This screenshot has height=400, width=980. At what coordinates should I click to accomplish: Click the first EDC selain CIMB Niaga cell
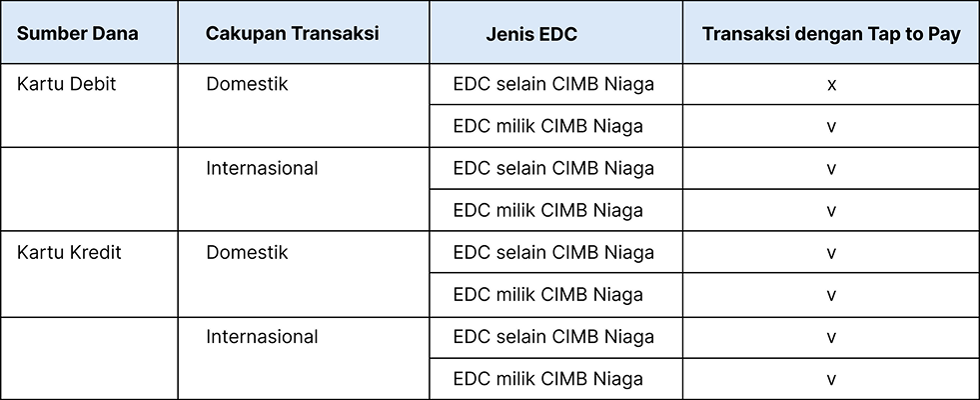(x=553, y=84)
